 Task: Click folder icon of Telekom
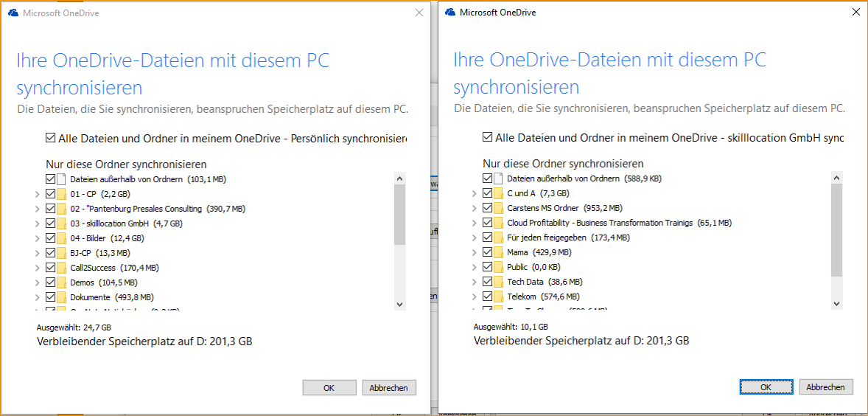coord(499,296)
